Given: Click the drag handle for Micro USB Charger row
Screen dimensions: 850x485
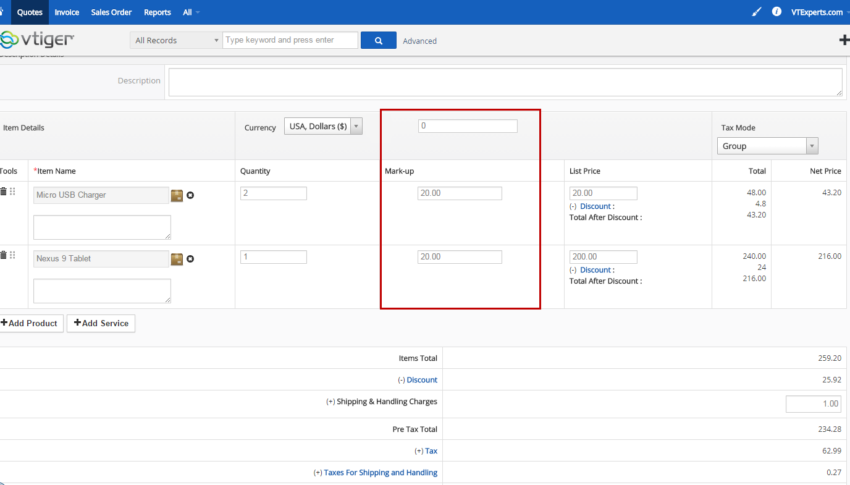Looking at the screenshot, I should pyautogui.click(x=12, y=191).
